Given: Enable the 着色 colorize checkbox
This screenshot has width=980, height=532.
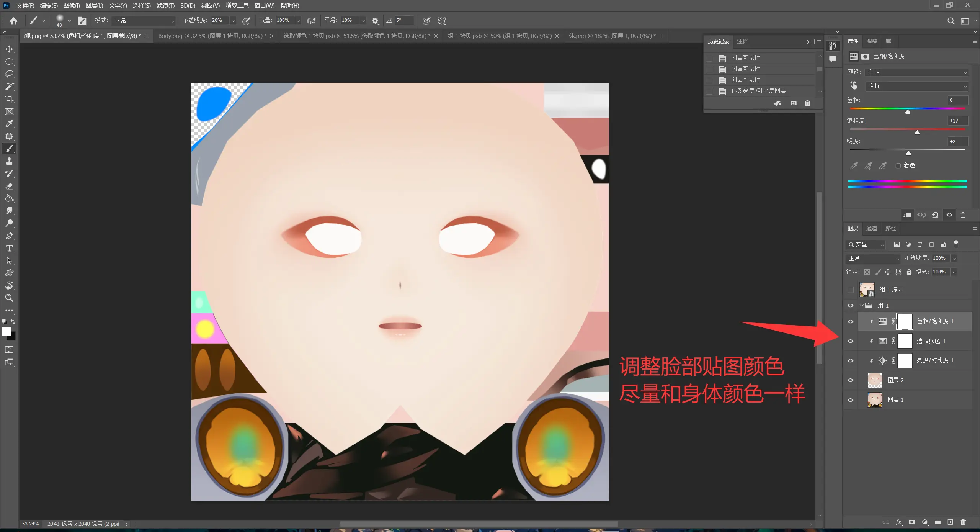Looking at the screenshot, I should [898, 165].
